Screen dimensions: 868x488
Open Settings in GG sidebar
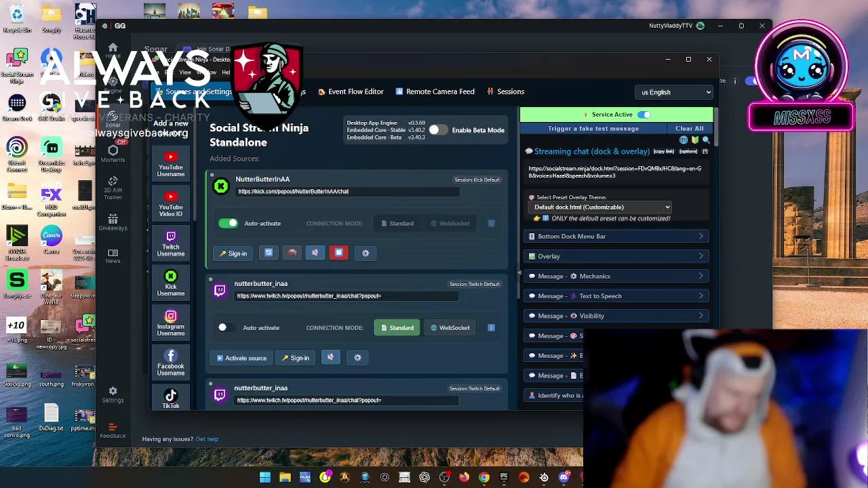[113, 394]
